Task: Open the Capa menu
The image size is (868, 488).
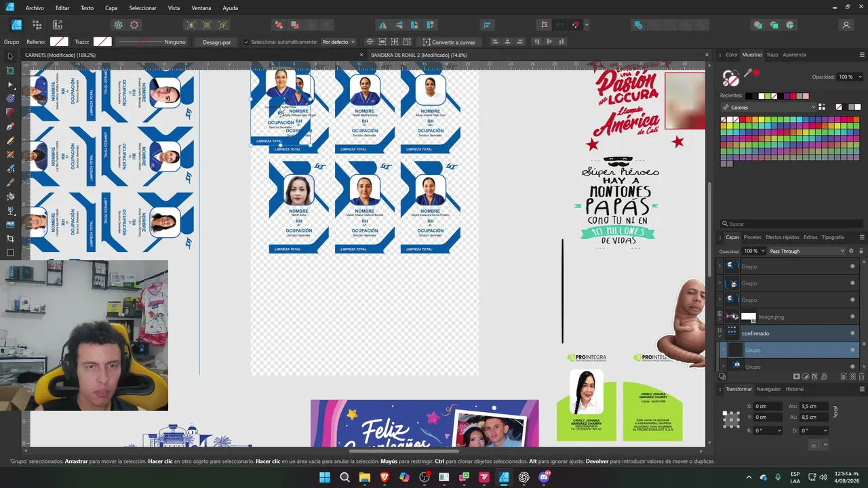Action: 111,8
